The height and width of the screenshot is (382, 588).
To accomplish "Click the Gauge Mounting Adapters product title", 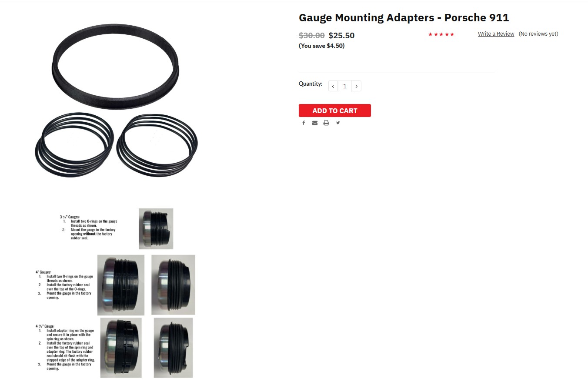I will coord(404,18).
